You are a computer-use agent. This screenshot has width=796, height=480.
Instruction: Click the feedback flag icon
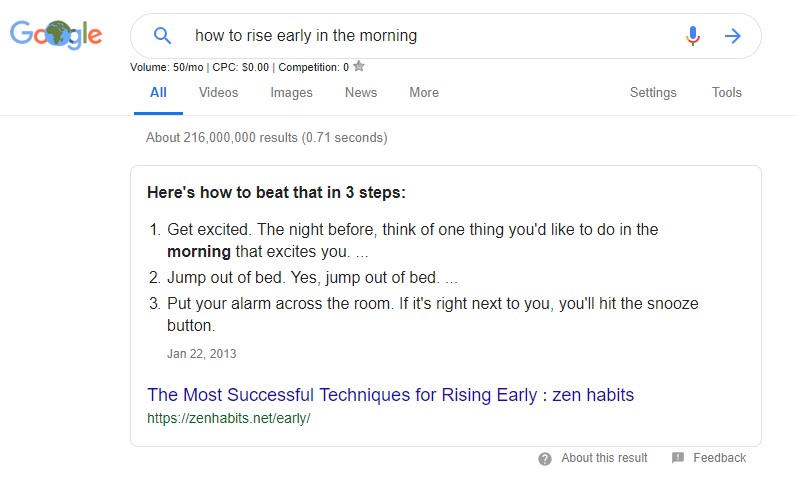pos(678,458)
